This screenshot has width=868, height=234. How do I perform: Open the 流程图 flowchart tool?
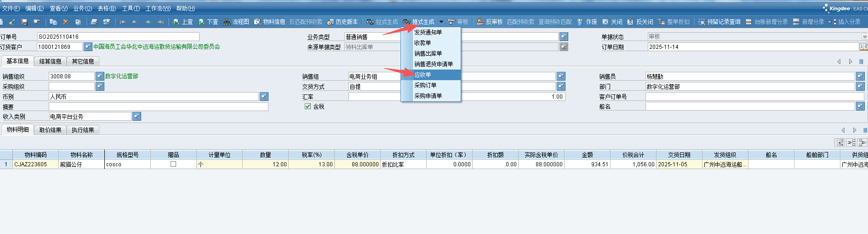click(236, 22)
